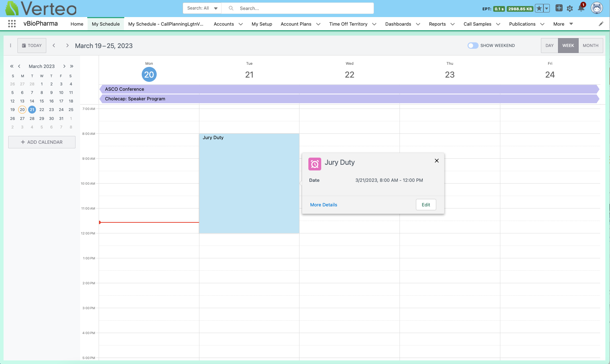The image size is (610, 364).
Task: Open the Search: All scope dropdown
Action: point(202,8)
